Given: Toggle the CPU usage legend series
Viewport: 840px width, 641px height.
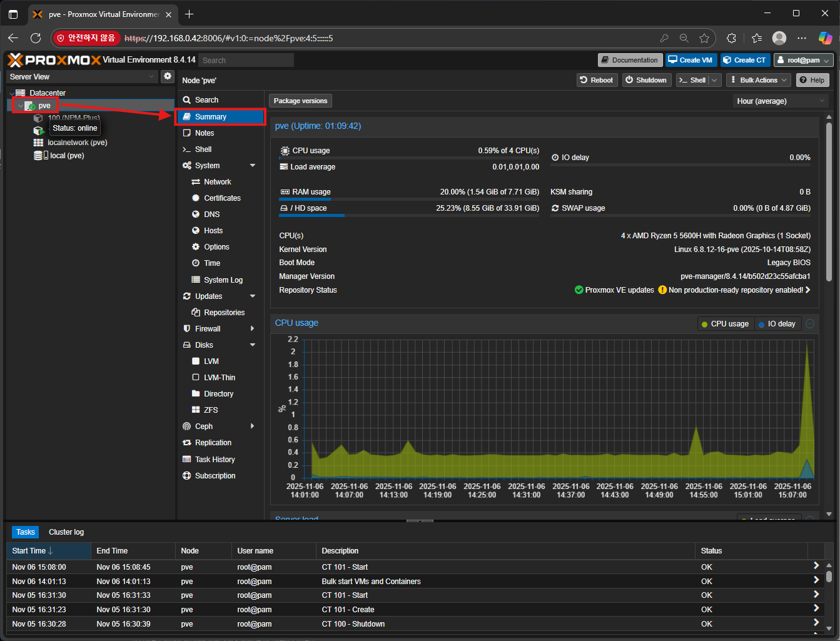Looking at the screenshot, I should pyautogui.click(x=725, y=324).
